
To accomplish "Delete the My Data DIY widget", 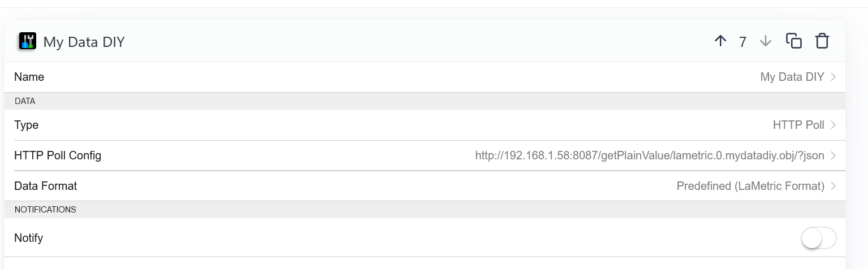I will (x=822, y=41).
